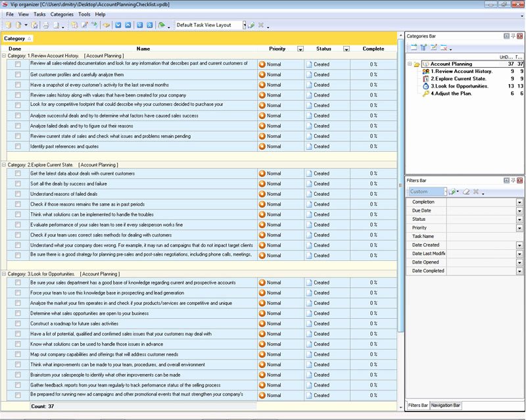Click the Move Task Up arrow icon
This screenshot has height=420, width=526.
(x=128, y=25)
